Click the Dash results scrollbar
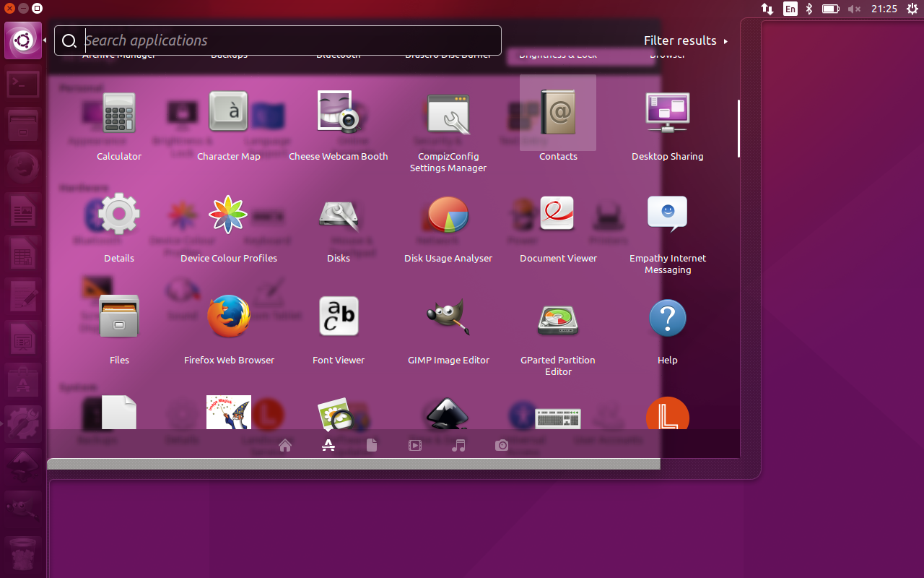This screenshot has height=578, width=924. 738,129
